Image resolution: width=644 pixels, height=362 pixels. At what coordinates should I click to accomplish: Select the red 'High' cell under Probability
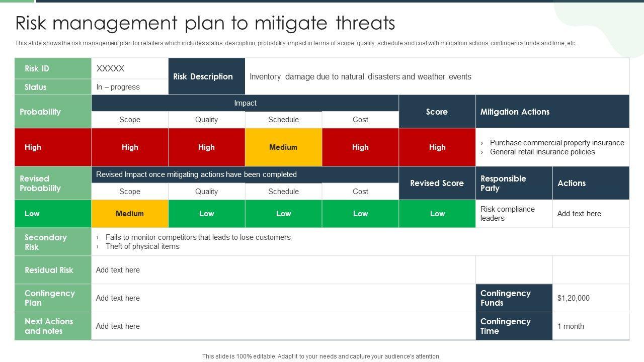[x=53, y=147]
